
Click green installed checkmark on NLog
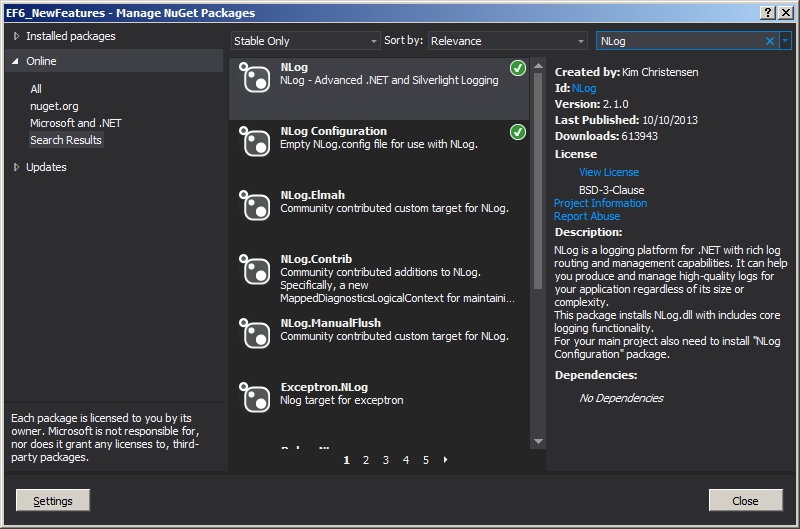point(517,69)
